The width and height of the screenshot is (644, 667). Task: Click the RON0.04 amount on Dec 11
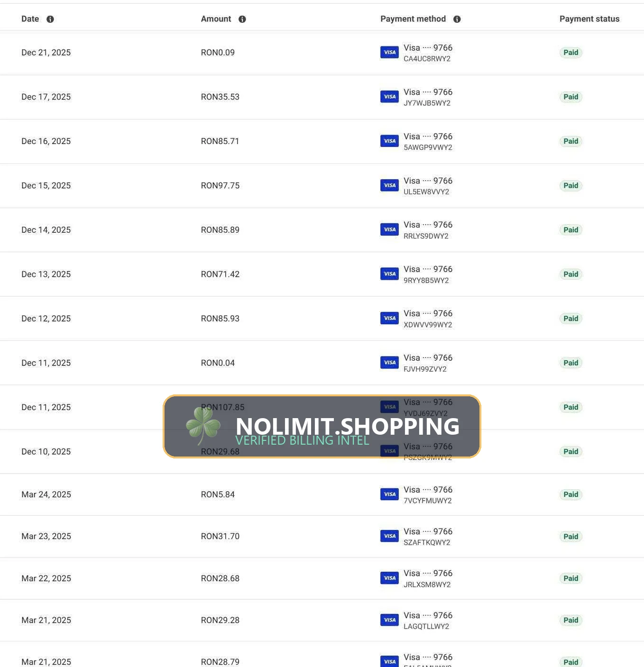pos(218,363)
